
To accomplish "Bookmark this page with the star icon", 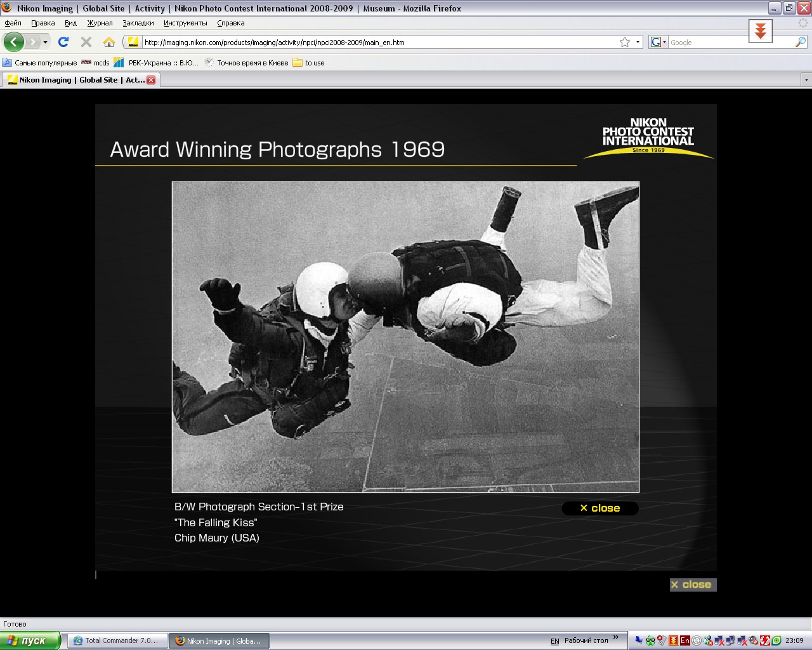I will tap(625, 43).
